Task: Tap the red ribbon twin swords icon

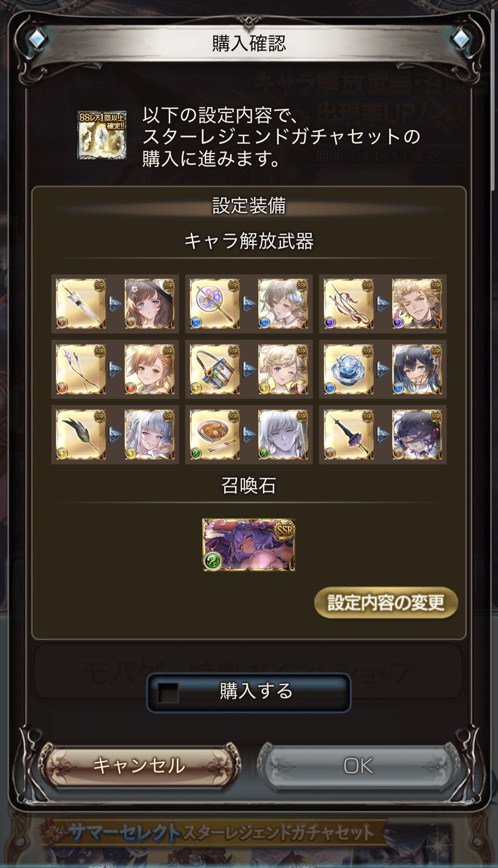Action: click(x=349, y=304)
